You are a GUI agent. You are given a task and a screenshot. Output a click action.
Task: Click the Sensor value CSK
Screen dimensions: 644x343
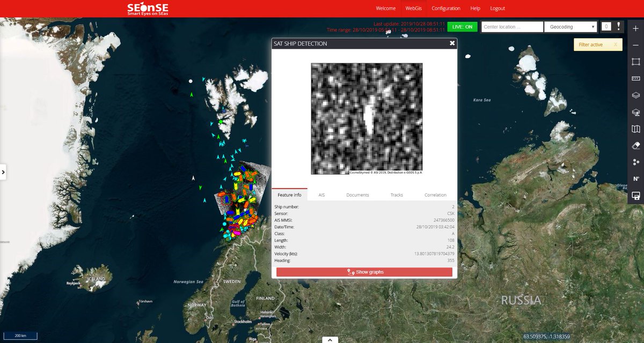[x=451, y=213]
